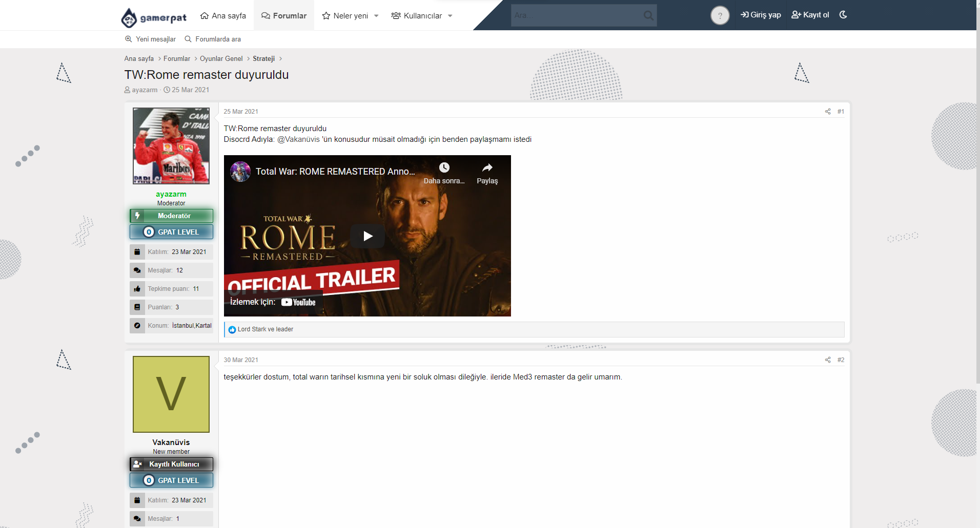The image size is (980, 528).
Task: Click the share icon on post #2
Action: pos(827,360)
